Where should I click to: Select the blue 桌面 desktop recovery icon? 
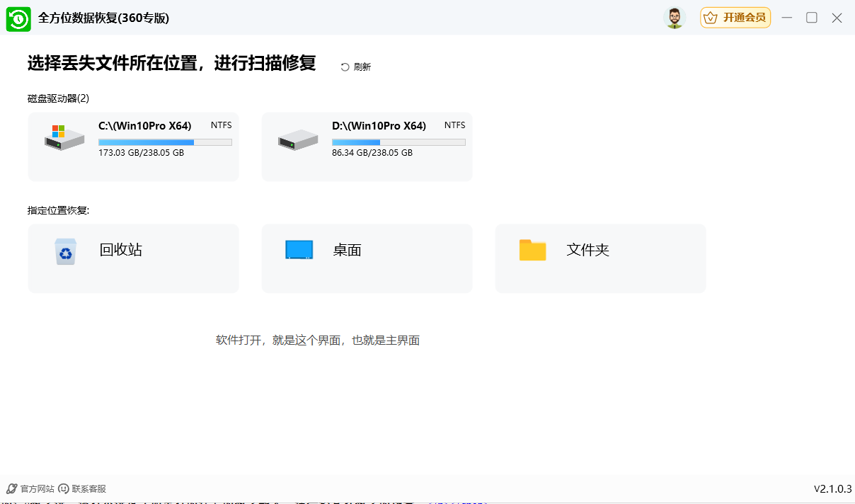[299, 250]
